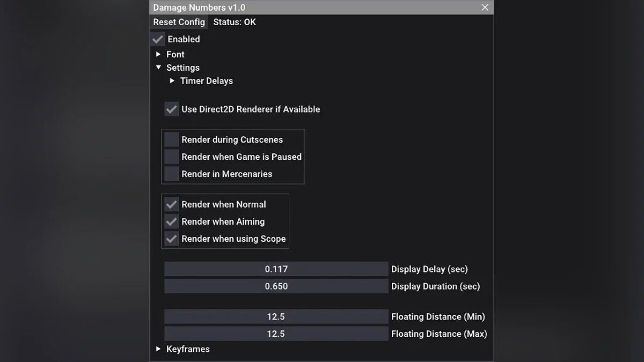Expand the Font section arrow

[158, 54]
